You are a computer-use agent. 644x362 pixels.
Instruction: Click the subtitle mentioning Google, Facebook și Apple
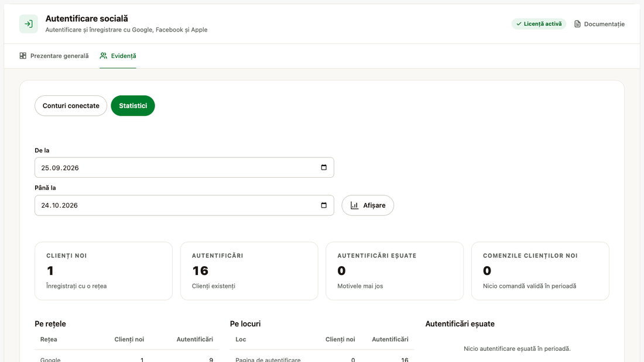tap(126, 30)
